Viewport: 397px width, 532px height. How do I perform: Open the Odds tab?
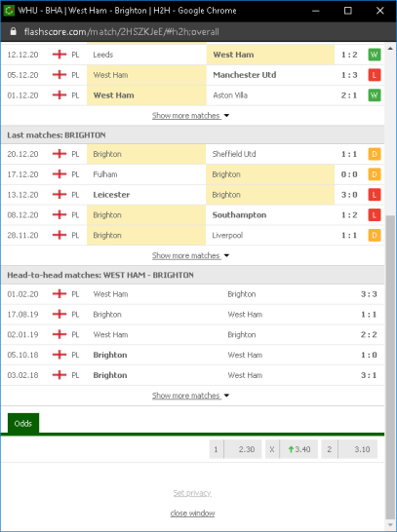23,424
